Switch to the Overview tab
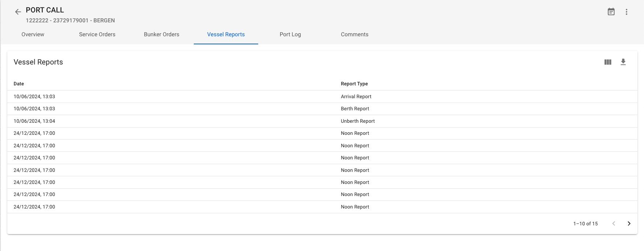Screen dimensions: 644x251 [33, 34]
